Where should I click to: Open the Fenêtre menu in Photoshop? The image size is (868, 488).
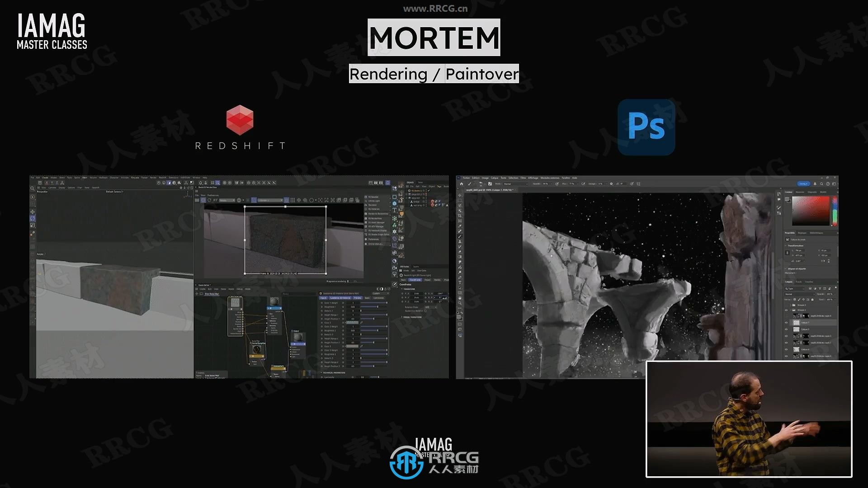pos(566,178)
